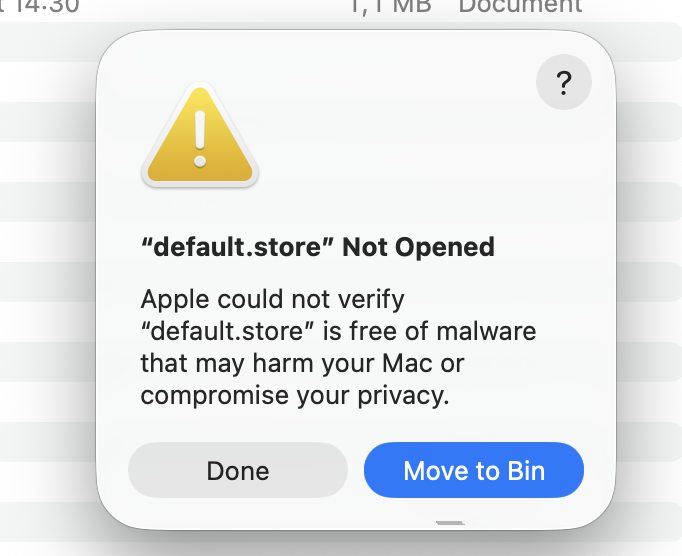Click the small gray handle below the dialog
This screenshot has height=556, width=682.
click(x=450, y=523)
